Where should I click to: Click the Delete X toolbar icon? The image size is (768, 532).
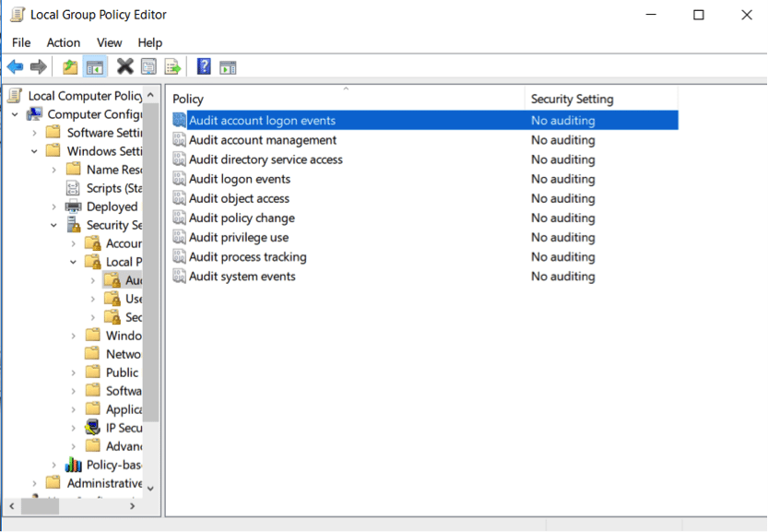click(124, 66)
